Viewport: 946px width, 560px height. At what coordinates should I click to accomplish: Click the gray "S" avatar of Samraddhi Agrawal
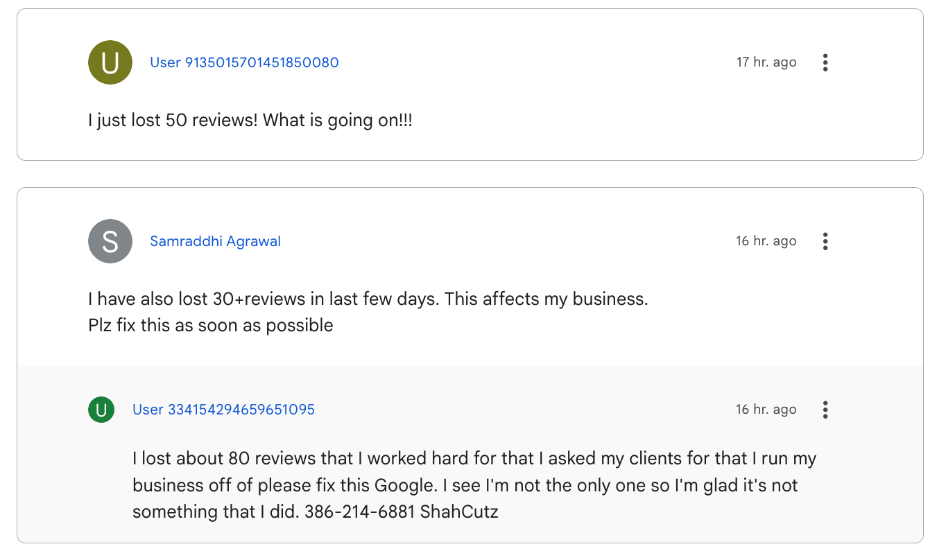[110, 241]
